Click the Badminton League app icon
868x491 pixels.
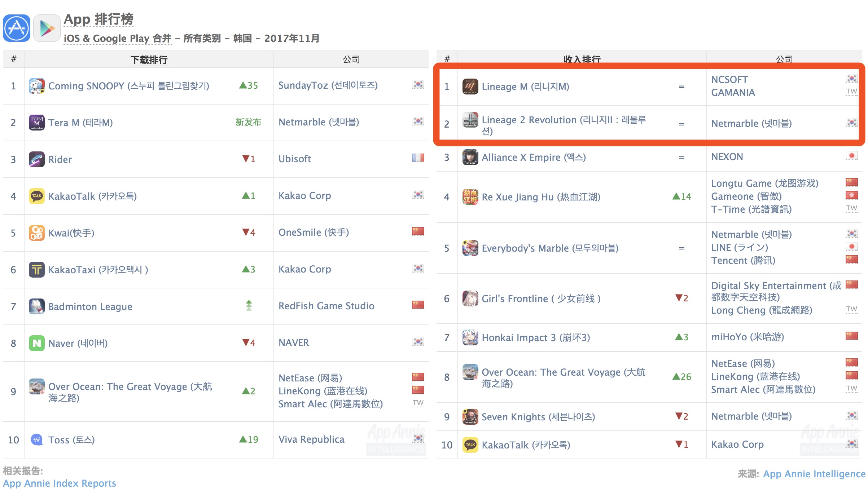point(37,306)
